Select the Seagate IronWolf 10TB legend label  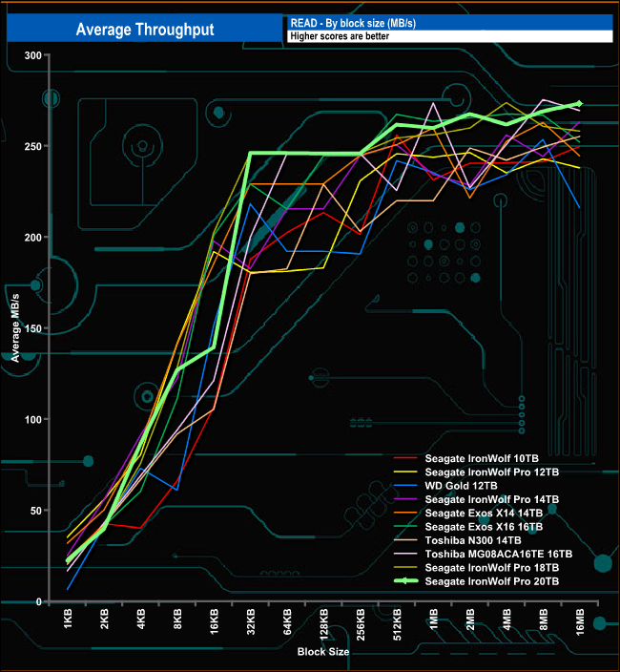(x=482, y=458)
